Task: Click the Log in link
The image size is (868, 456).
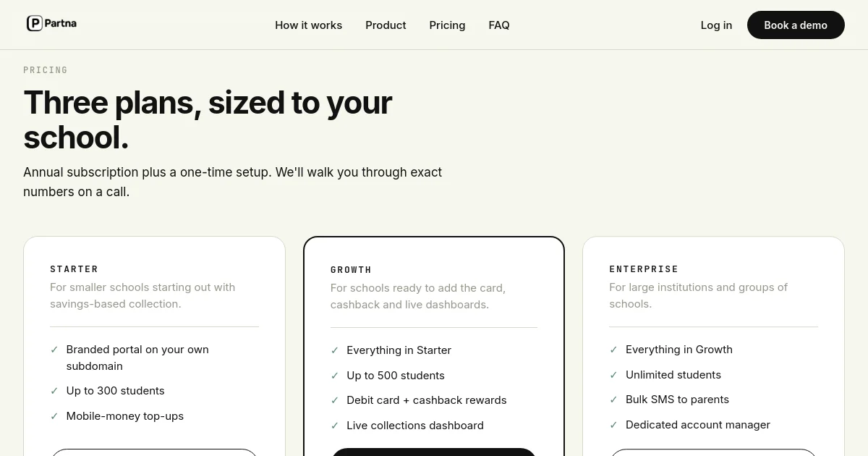Action: pos(716,25)
